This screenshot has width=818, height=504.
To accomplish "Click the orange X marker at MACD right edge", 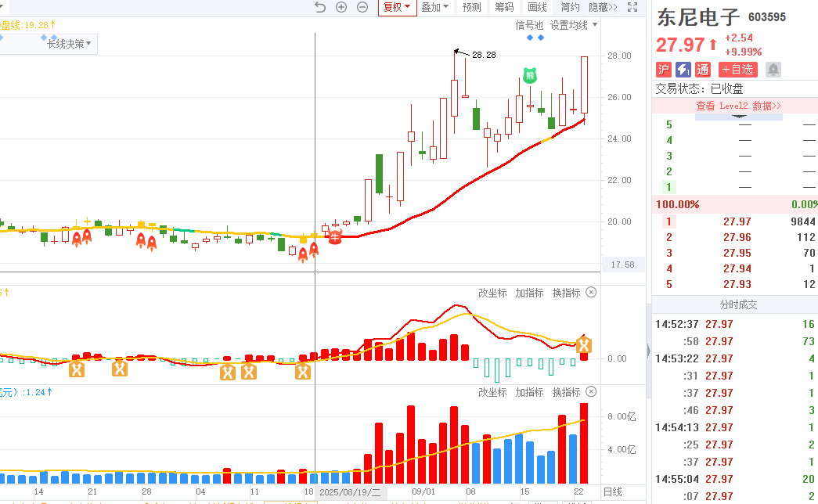I will click(584, 345).
